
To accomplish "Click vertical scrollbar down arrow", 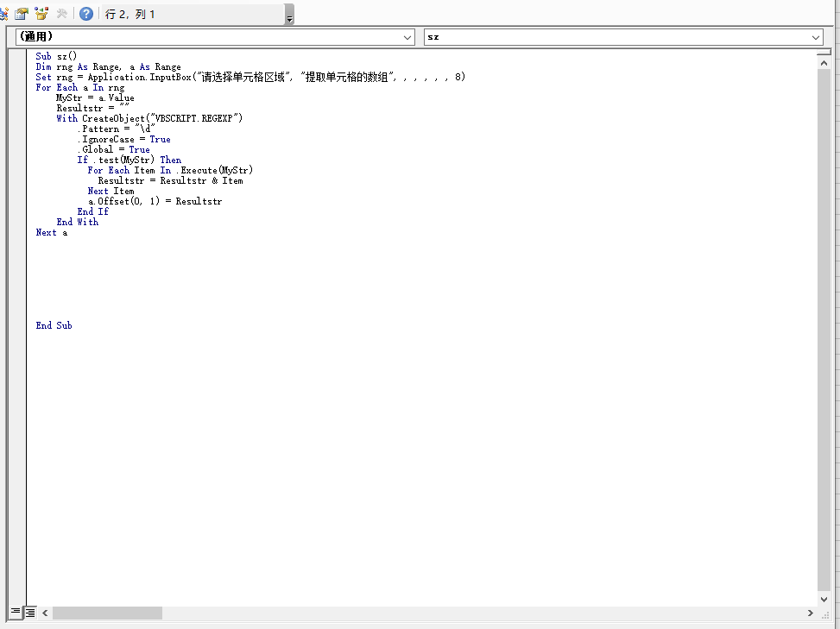I will click(x=824, y=599).
